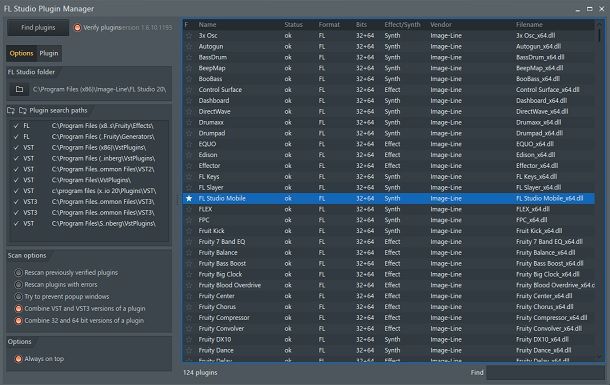Viewport: 610px width, 385px height.
Task: Sort list by Filename column
Action: (529, 24)
